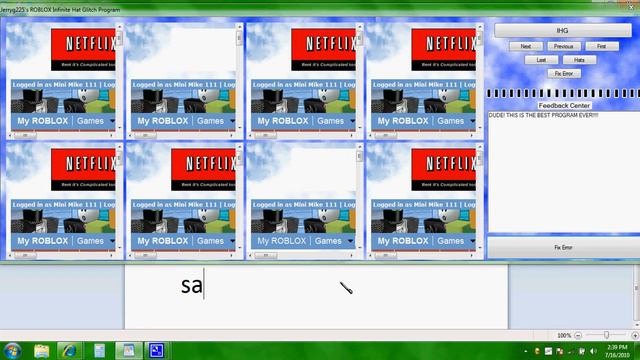Click WordPad vertical scrollbar beside the document
The height and width of the screenshot is (360, 640).
coord(637,297)
